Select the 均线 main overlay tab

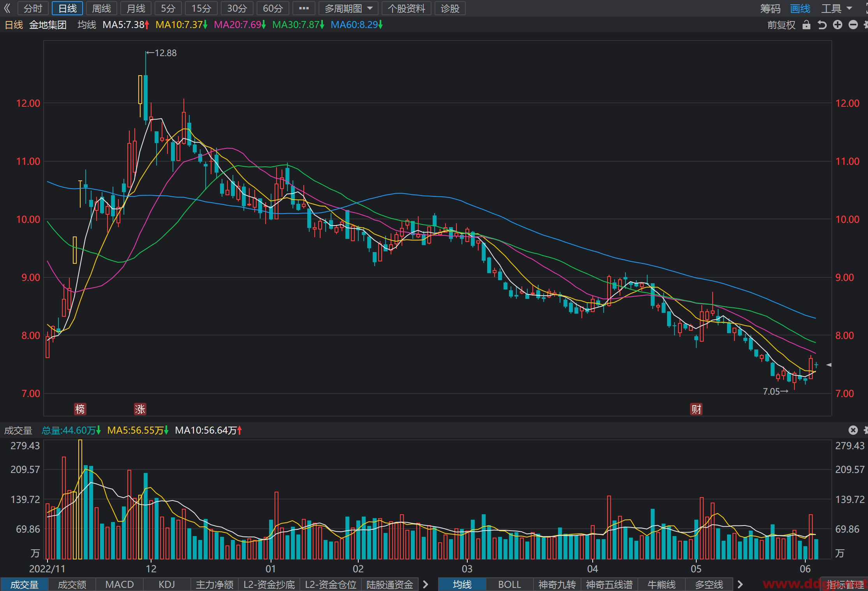point(462,584)
